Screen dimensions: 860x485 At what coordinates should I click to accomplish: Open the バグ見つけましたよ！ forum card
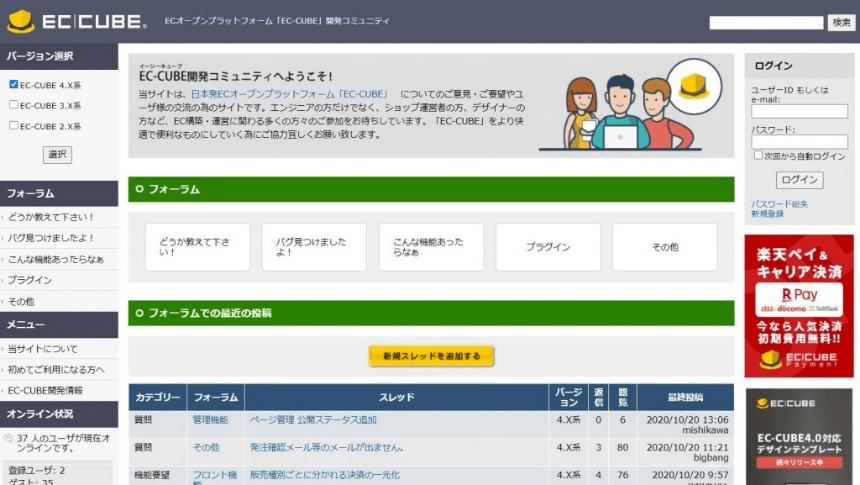tap(314, 247)
